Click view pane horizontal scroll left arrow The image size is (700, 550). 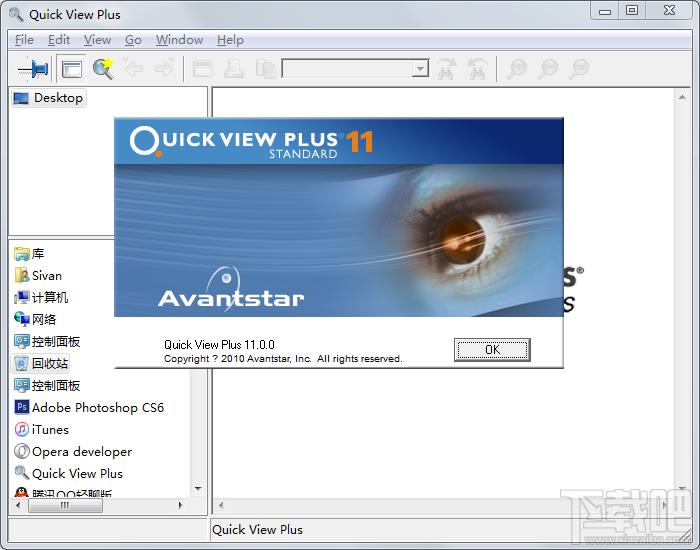point(221,505)
